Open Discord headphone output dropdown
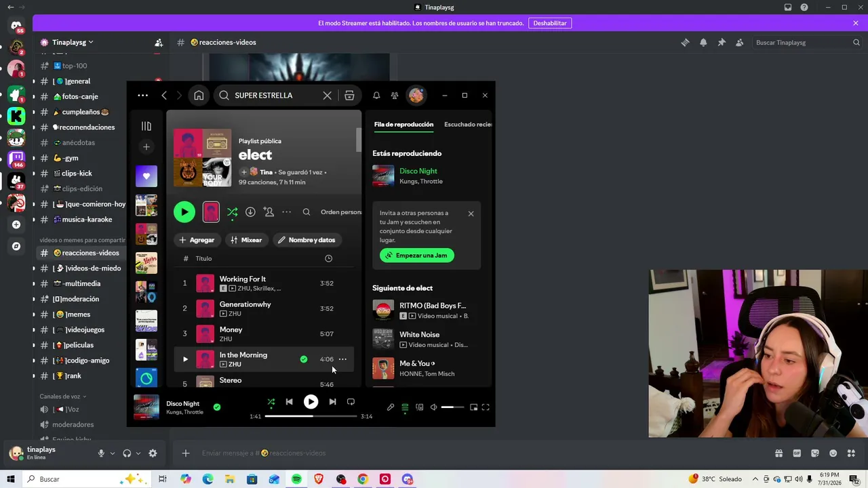The height and width of the screenshot is (488, 868). (138, 453)
